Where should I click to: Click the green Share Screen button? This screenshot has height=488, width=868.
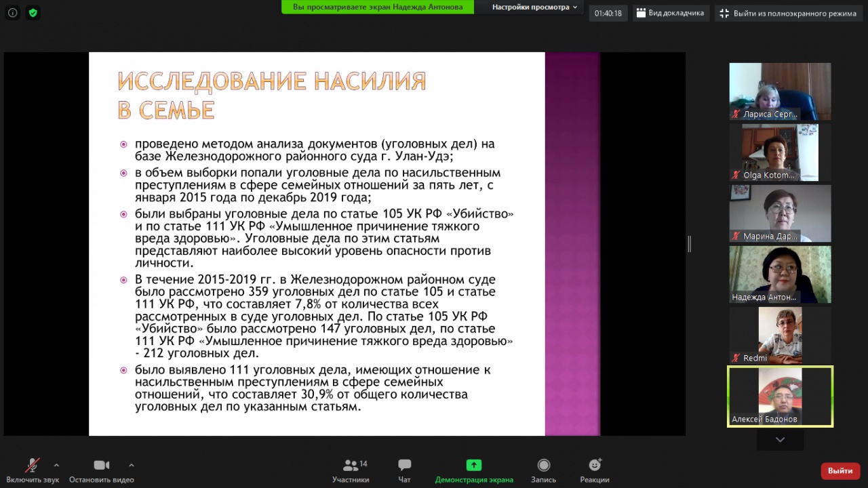[x=473, y=470]
